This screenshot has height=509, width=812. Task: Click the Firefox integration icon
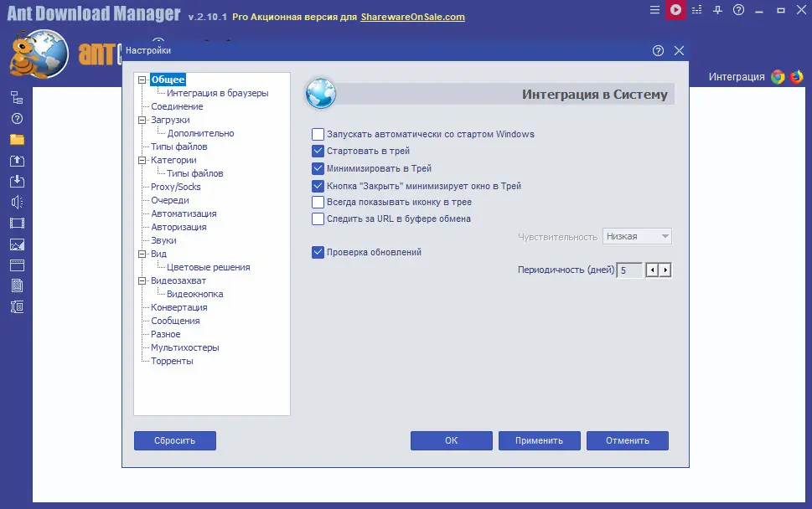(796, 77)
